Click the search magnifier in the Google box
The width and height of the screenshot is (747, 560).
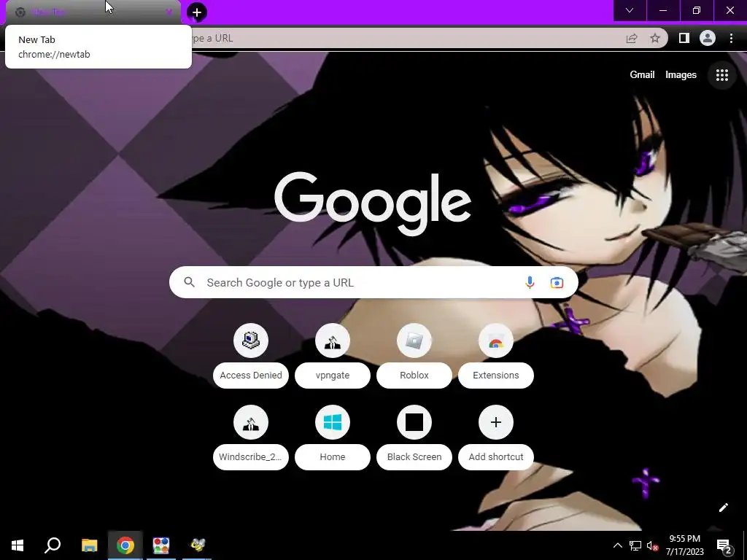189,282
